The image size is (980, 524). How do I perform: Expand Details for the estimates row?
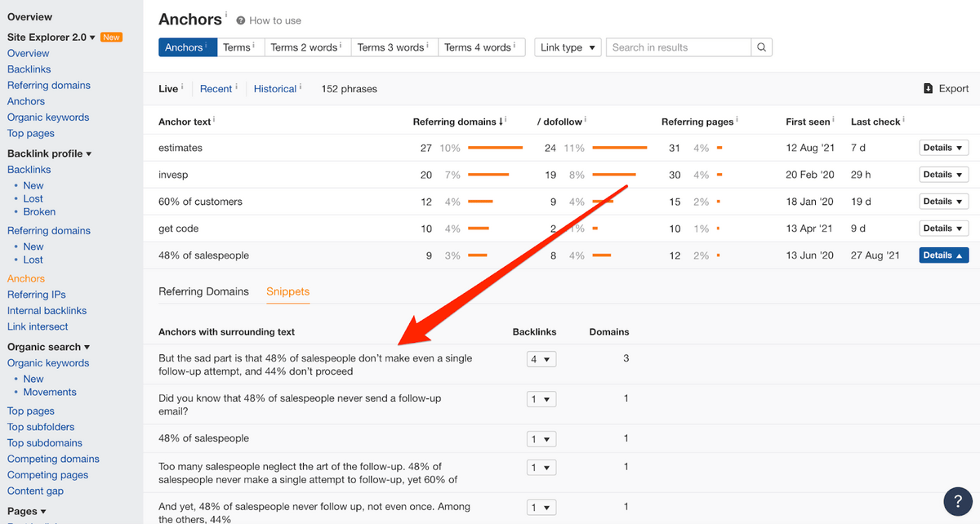point(943,148)
